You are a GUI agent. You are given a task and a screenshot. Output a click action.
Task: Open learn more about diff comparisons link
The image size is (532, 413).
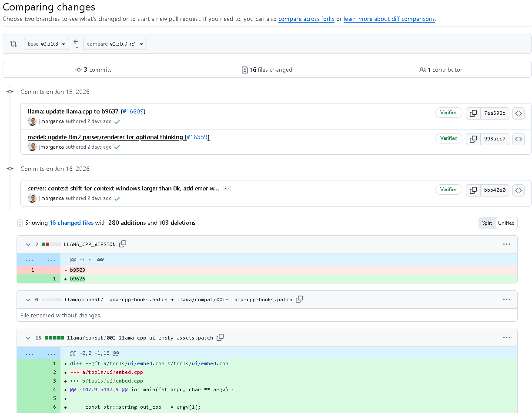389,19
